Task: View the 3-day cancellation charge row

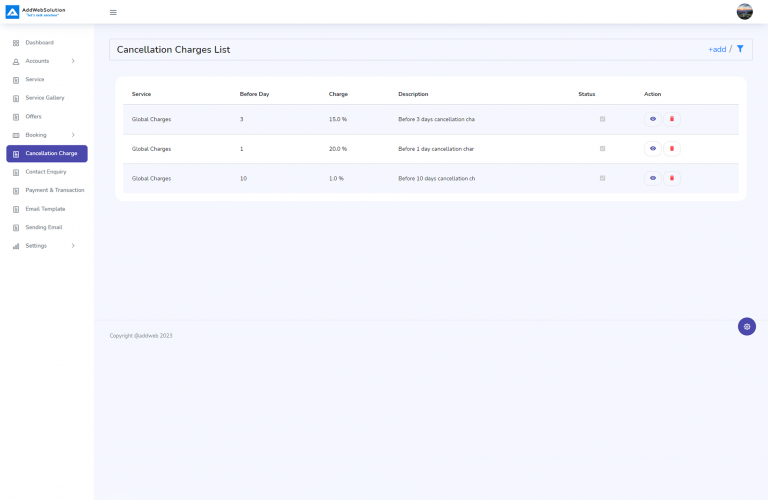Action: 652,119
